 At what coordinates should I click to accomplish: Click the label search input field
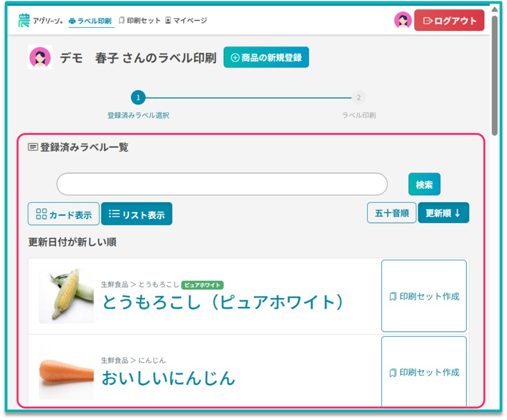coord(222,184)
